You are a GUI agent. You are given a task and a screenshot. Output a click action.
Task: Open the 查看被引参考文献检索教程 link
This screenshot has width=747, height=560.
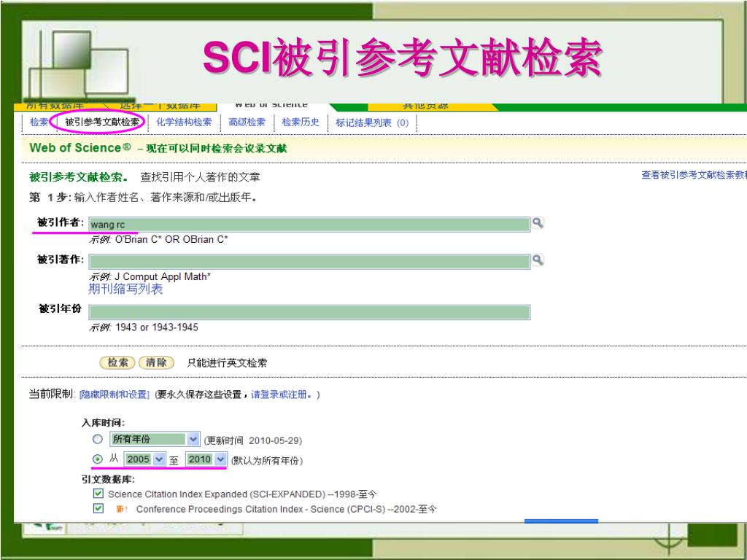click(694, 175)
